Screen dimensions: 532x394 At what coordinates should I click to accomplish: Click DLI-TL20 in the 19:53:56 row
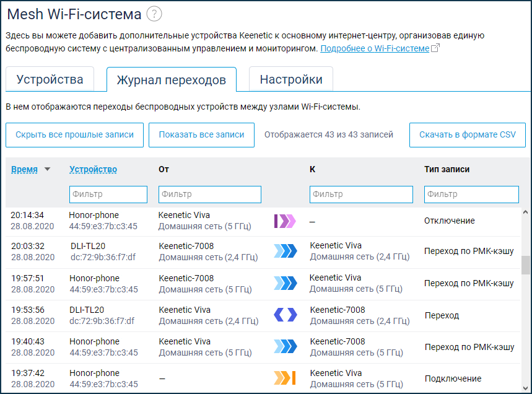coord(87,310)
